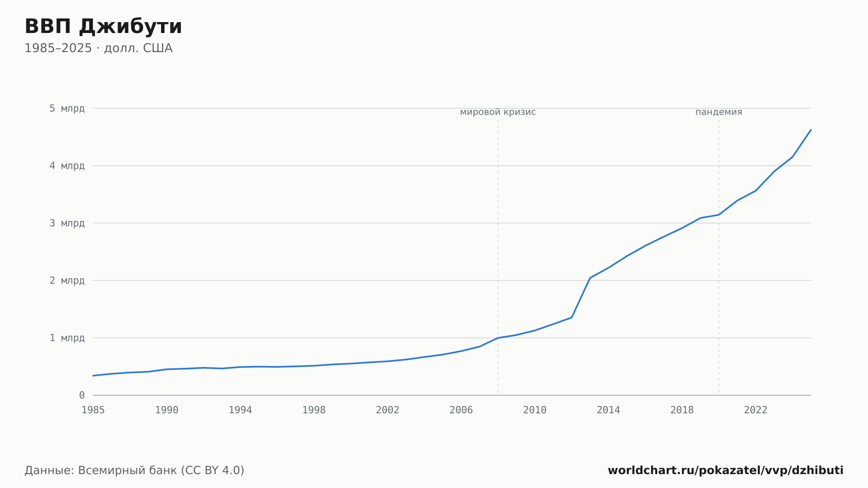Viewport: 868px width, 488px height.
Task: Click the chart title ВВП Джибути
Action: click(x=103, y=27)
